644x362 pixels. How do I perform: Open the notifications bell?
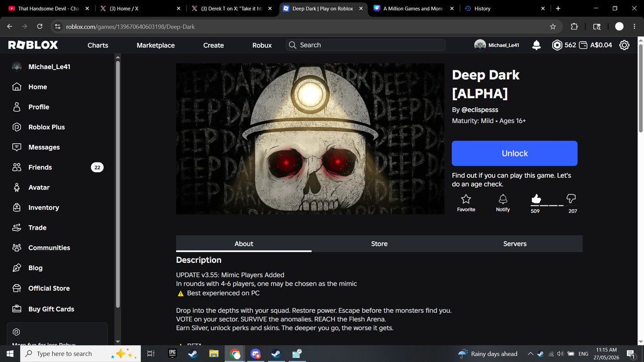[536, 45]
